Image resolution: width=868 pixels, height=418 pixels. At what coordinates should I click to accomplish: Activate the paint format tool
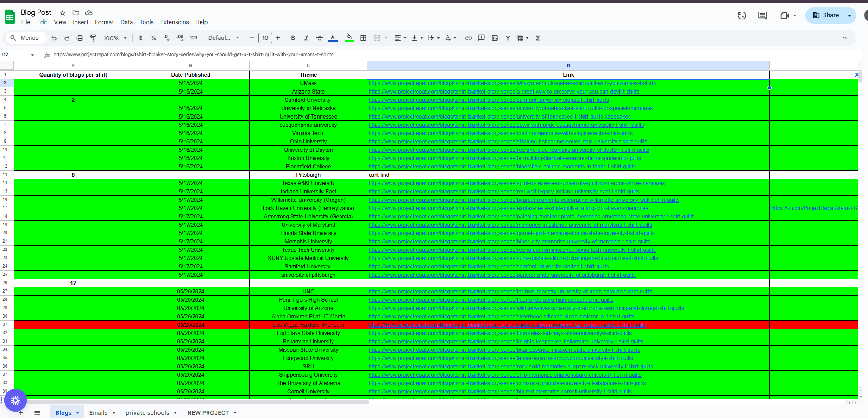(93, 38)
